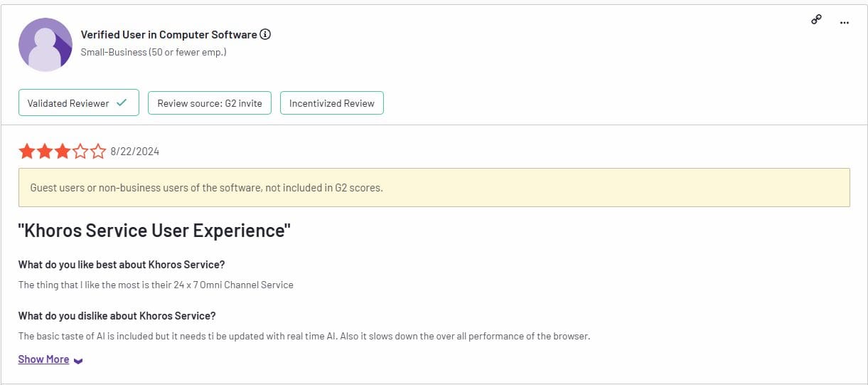Open the Khoros Service User Experience title
The height and width of the screenshot is (385, 868).
154,231
